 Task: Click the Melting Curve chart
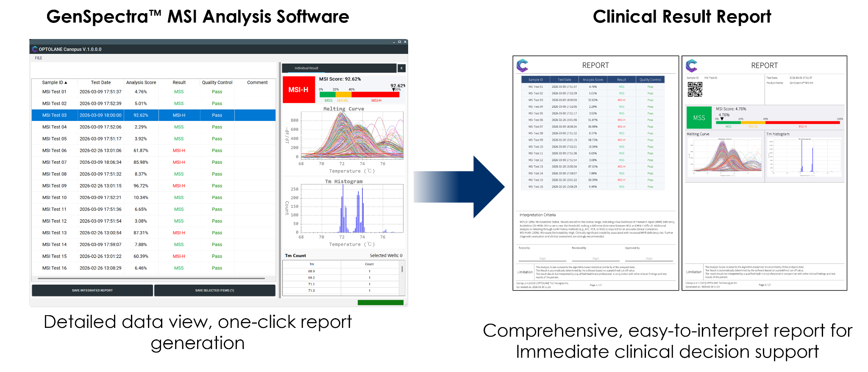[344, 140]
